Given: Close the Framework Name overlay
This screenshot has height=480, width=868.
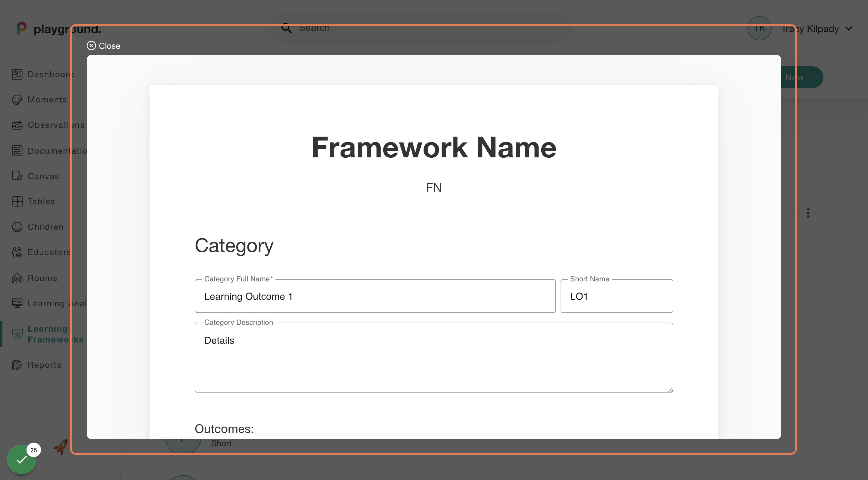Looking at the screenshot, I should (103, 46).
